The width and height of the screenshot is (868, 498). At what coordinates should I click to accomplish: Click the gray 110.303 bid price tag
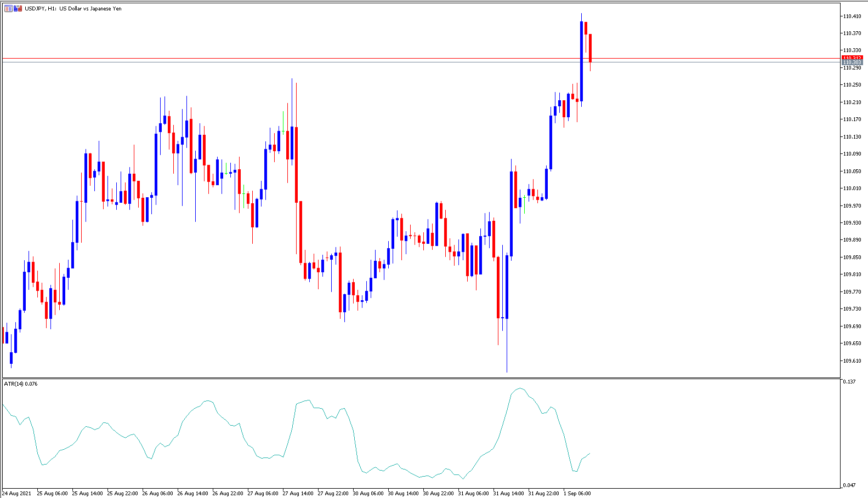852,62
